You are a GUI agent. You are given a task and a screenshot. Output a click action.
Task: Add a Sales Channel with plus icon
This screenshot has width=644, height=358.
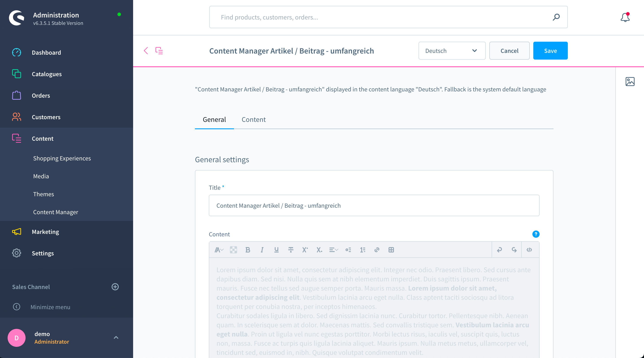coord(115,287)
